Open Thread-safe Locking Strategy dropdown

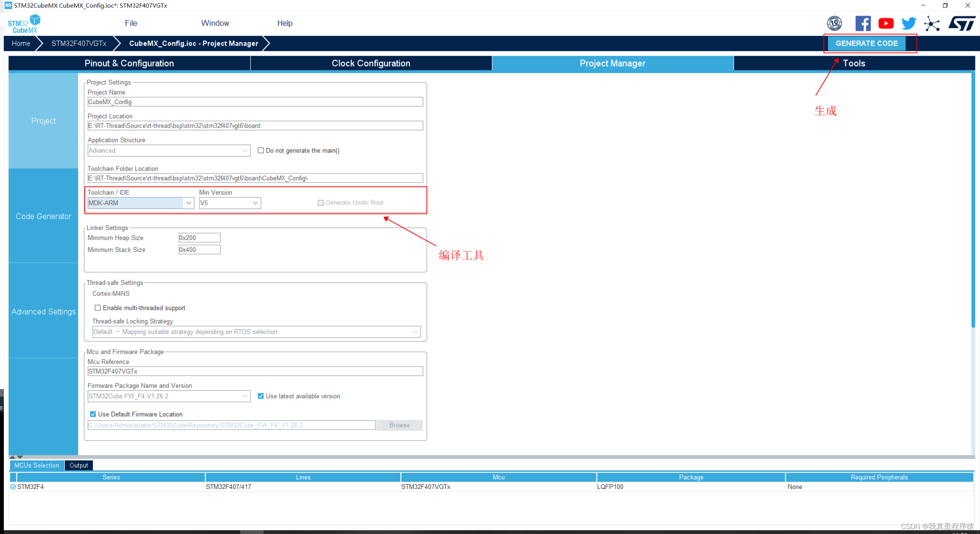(256, 332)
